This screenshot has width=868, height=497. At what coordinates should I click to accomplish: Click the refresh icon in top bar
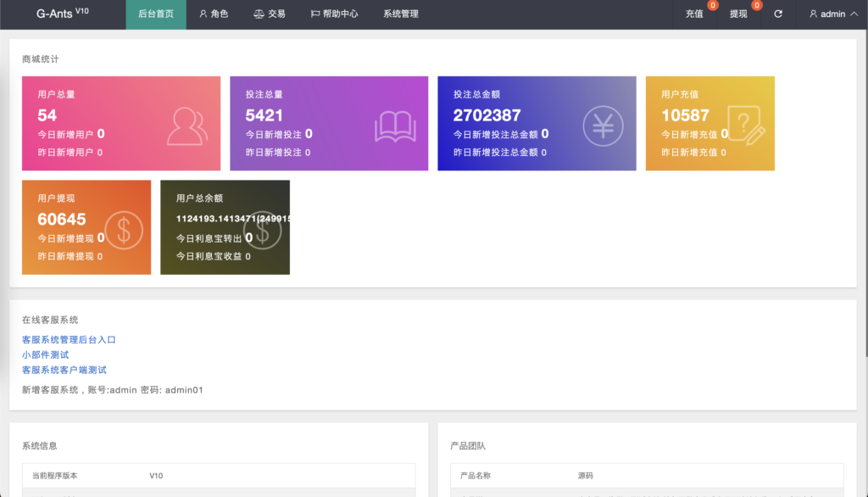click(x=778, y=14)
